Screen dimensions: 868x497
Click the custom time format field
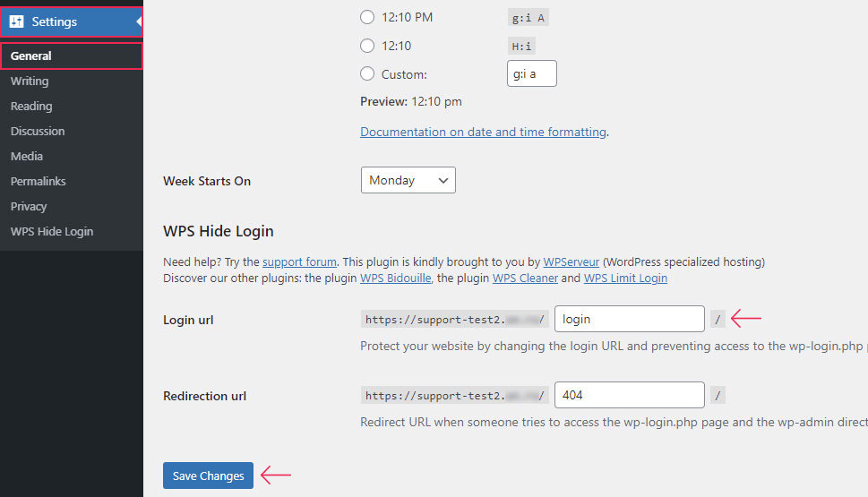(x=531, y=73)
